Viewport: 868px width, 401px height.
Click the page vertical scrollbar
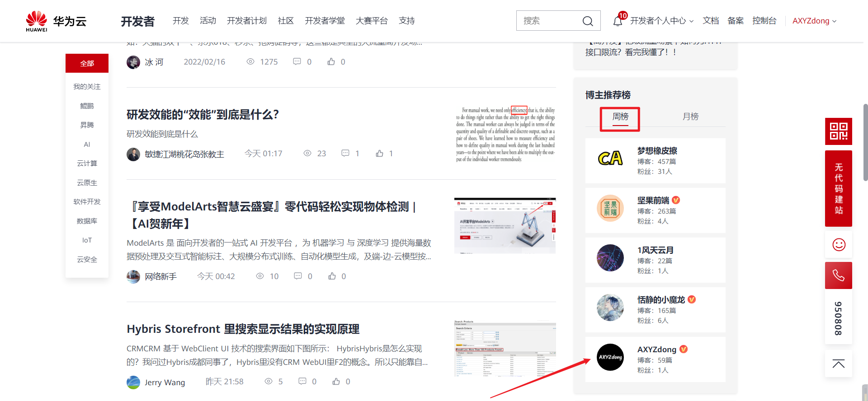click(865, 142)
